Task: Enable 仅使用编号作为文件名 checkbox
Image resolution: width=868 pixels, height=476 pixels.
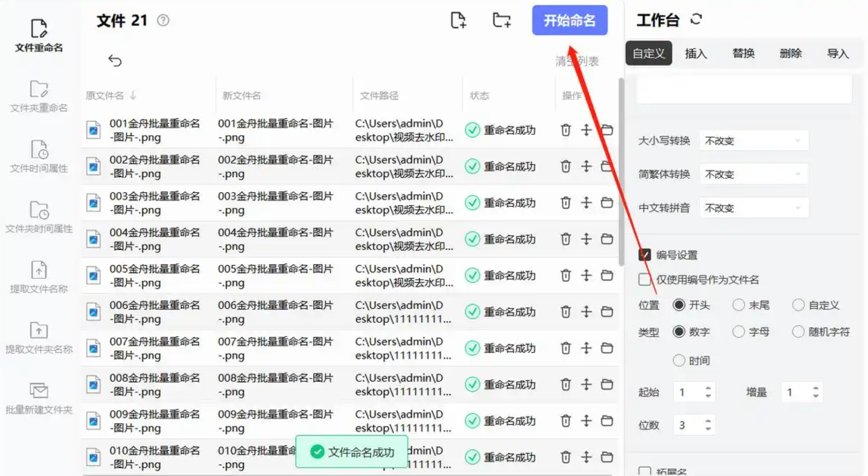Action: tap(644, 279)
